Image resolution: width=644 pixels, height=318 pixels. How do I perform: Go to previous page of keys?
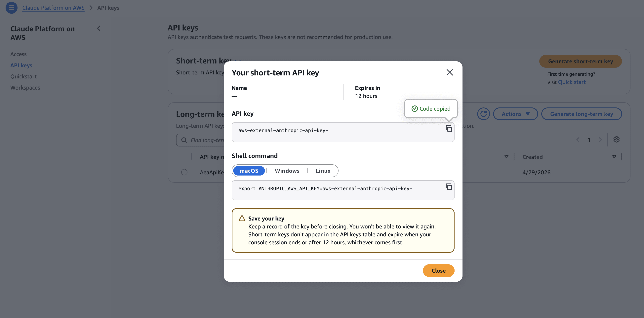click(x=578, y=140)
